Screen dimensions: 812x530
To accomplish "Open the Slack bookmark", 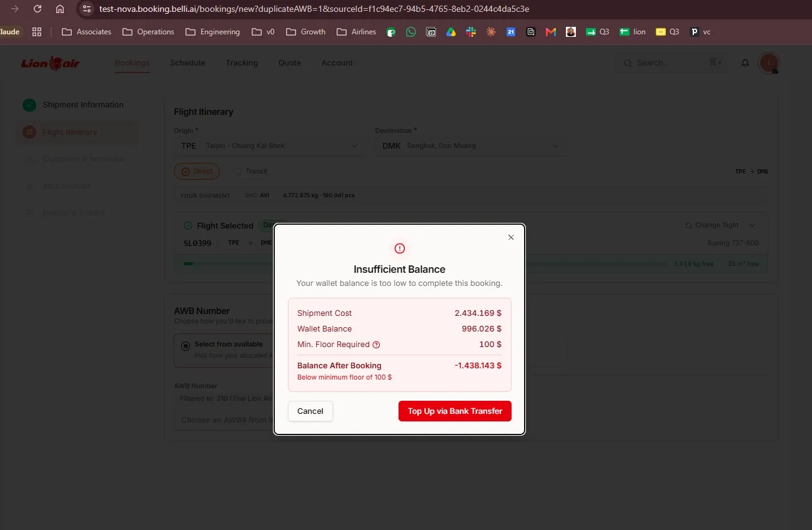I will pos(471,32).
